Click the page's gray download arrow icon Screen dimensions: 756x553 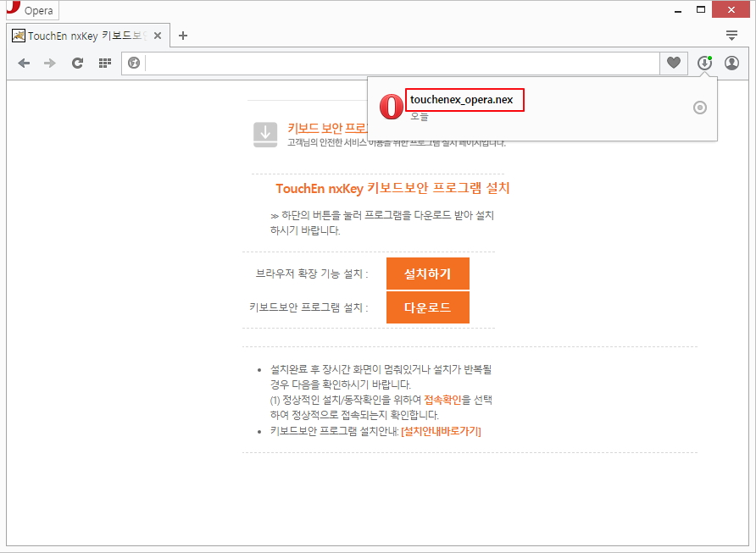coord(265,135)
